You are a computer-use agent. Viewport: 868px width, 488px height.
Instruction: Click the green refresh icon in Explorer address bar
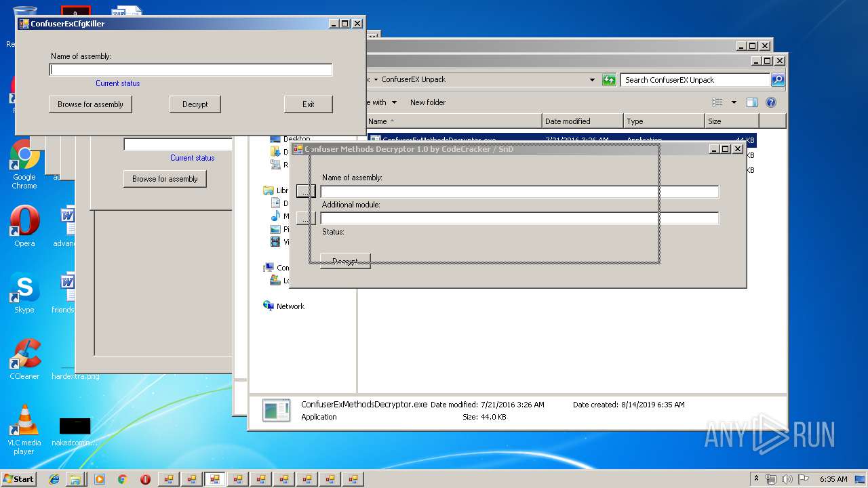click(609, 80)
